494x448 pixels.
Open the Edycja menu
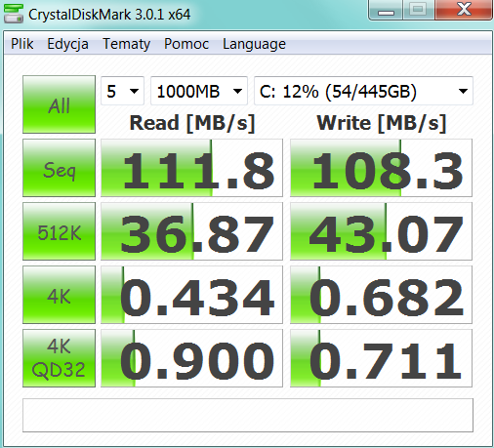pos(67,44)
